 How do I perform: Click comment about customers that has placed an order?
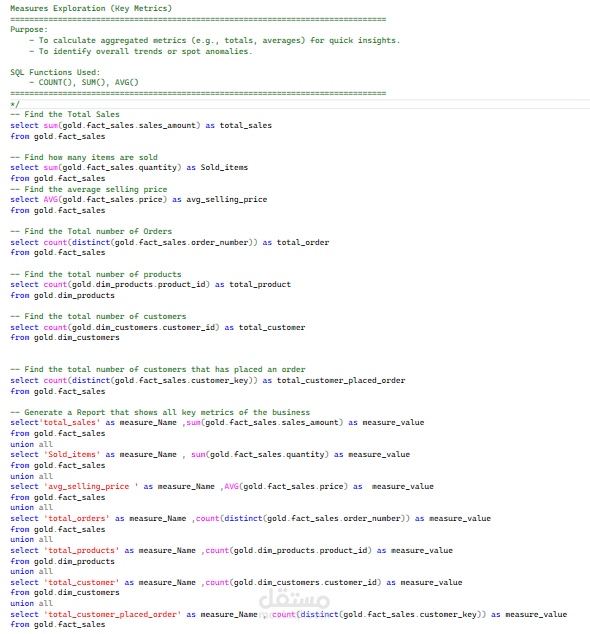coord(158,370)
